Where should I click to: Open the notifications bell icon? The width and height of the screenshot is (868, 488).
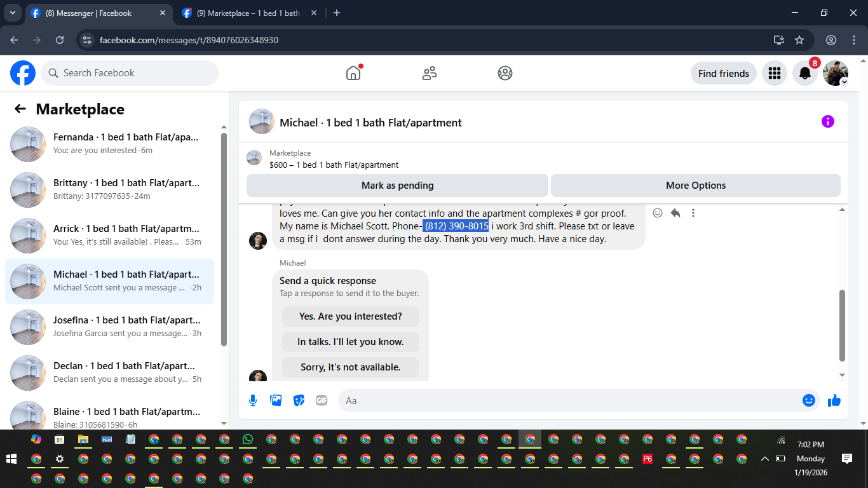[805, 73]
